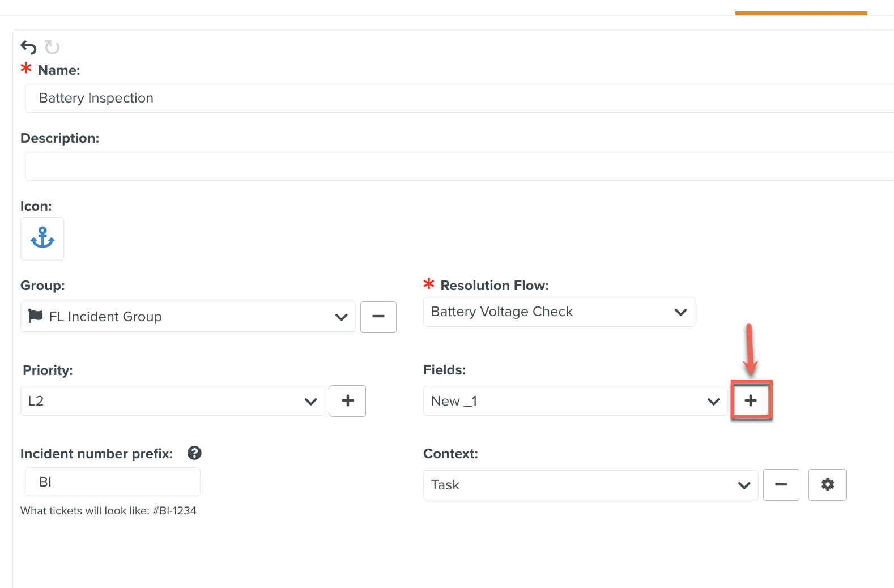
Task: Click the ticket preview text #BI-1234
Action: pyautogui.click(x=174, y=511)
